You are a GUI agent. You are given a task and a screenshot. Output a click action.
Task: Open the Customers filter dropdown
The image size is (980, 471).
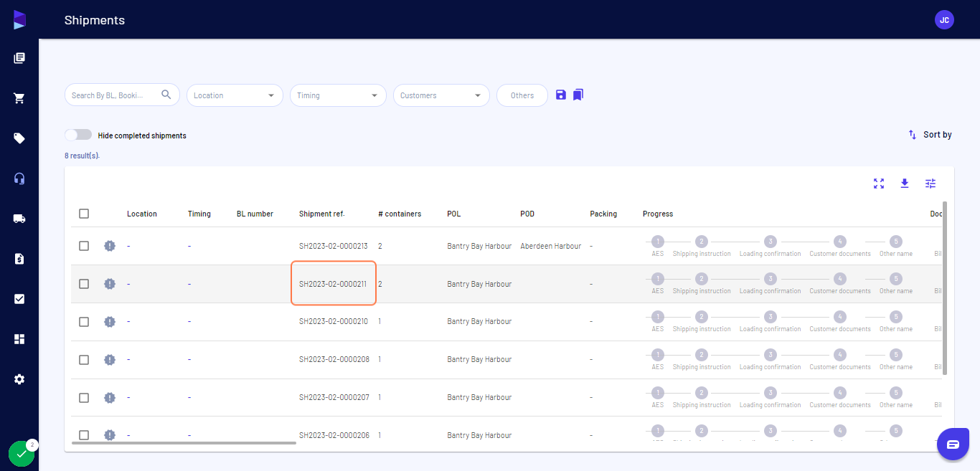point(441,95)
